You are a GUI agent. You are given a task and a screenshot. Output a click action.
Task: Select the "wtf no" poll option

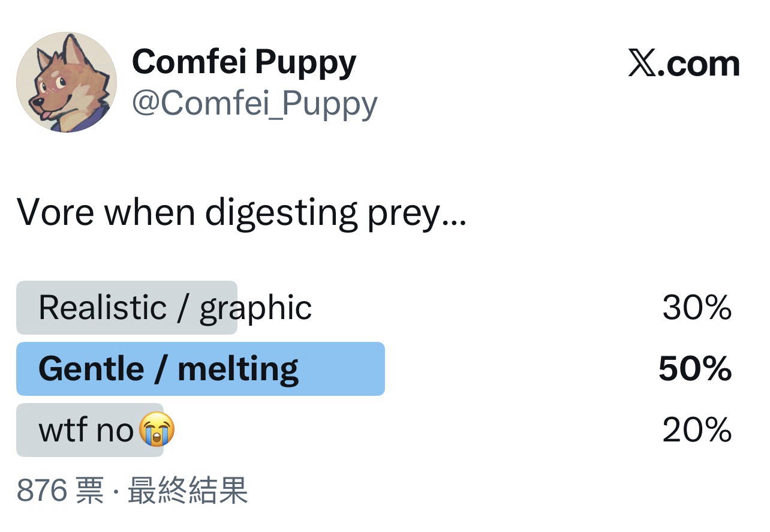(x=86, y=430)
